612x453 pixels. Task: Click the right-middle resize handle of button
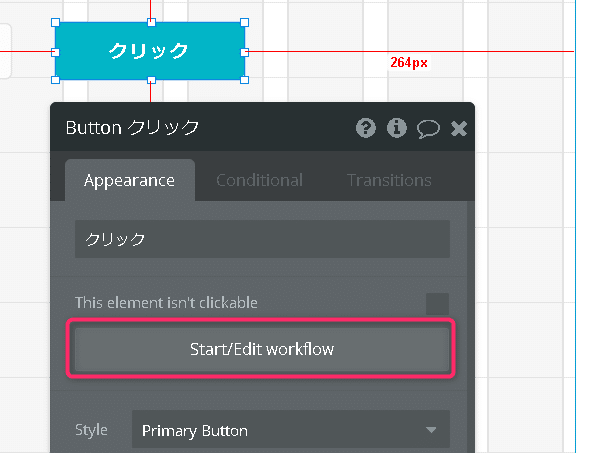245,51
